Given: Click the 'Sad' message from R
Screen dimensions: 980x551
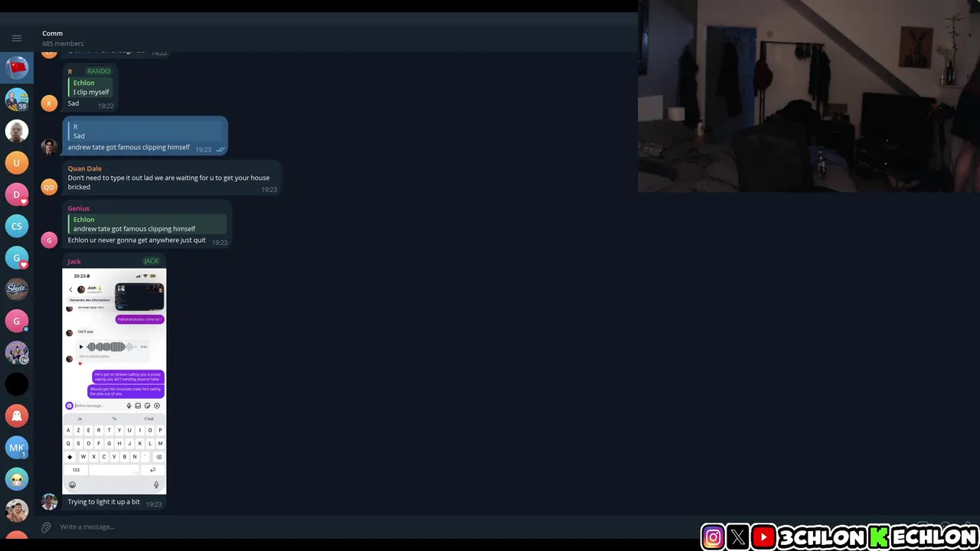Looking at the screenshot, I should click(73, 103).
